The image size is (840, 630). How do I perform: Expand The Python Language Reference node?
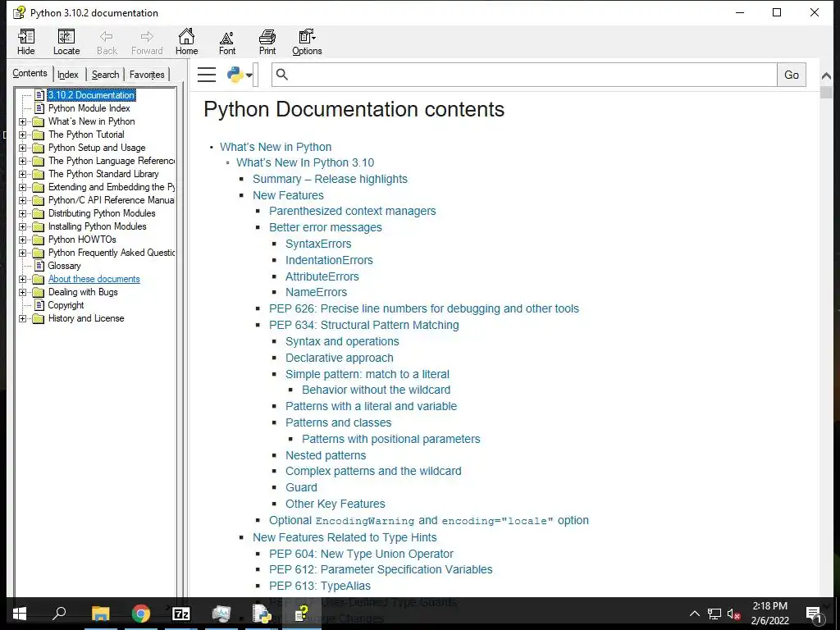[x=22, y=161]
